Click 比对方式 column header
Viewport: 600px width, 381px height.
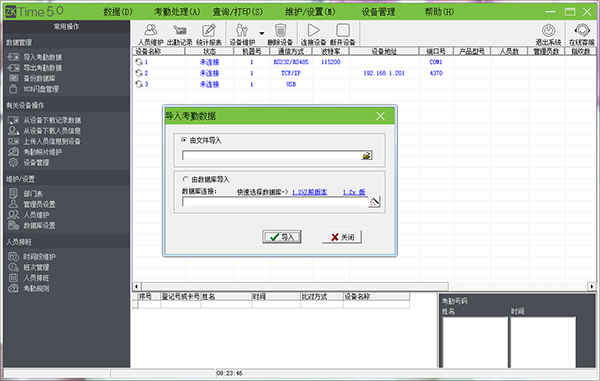pyautogui.click(x=321, y=296)
